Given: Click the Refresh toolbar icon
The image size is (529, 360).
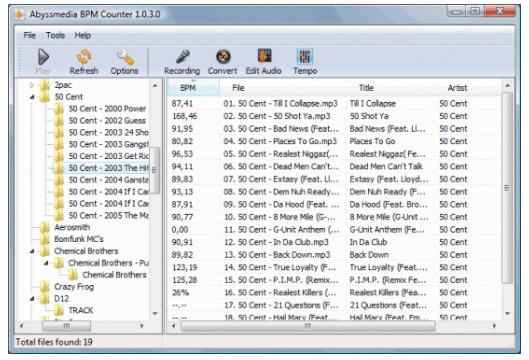Looking at the screenshot, I should pos(84,57).
